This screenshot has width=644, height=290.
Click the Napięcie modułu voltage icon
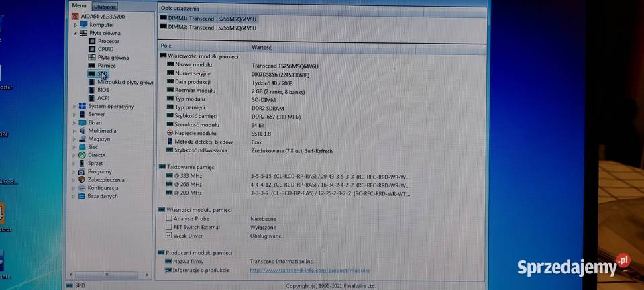pyautogui.click(x=170, y=133)
